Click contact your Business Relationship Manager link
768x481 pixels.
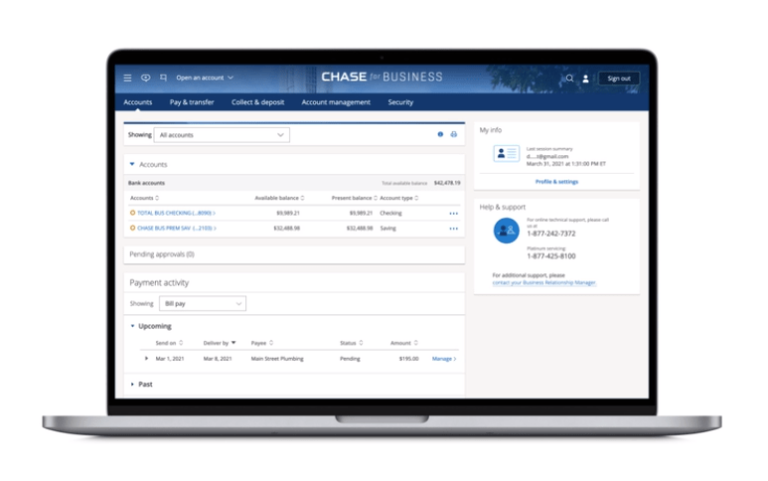(x=544, y=283)
